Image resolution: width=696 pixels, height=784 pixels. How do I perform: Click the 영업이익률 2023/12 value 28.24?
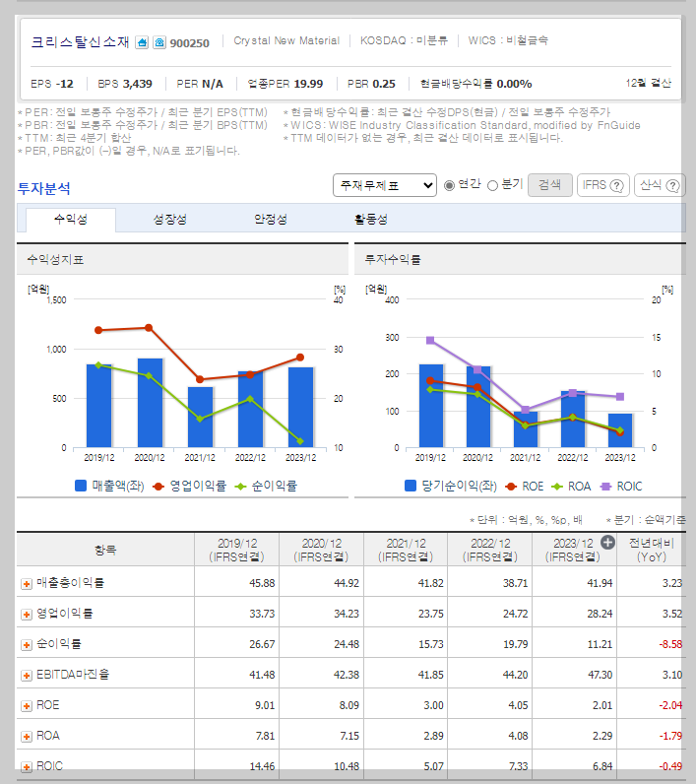600,614
